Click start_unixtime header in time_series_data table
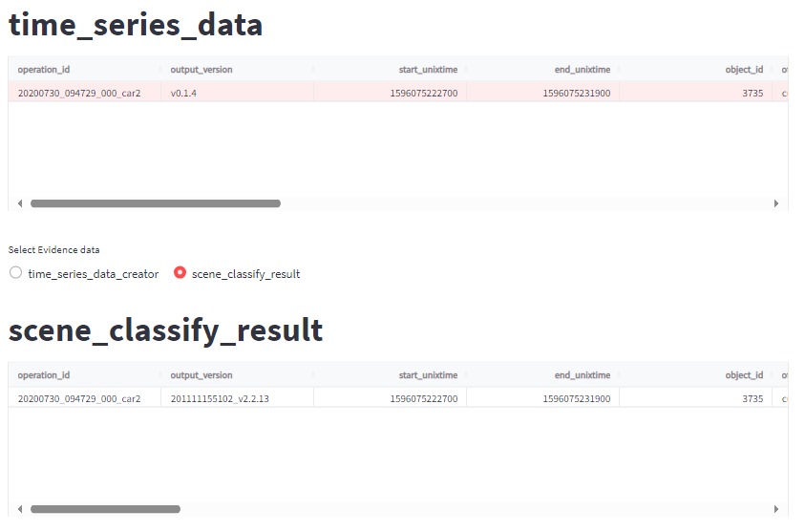The height and width of the screenshot is (532, 805). [x=428, y=70]
